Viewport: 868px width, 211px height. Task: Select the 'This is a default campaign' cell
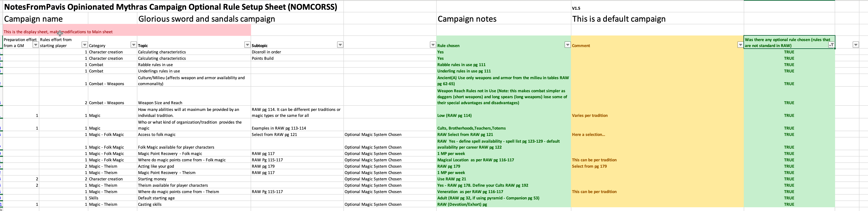[619, 19]
